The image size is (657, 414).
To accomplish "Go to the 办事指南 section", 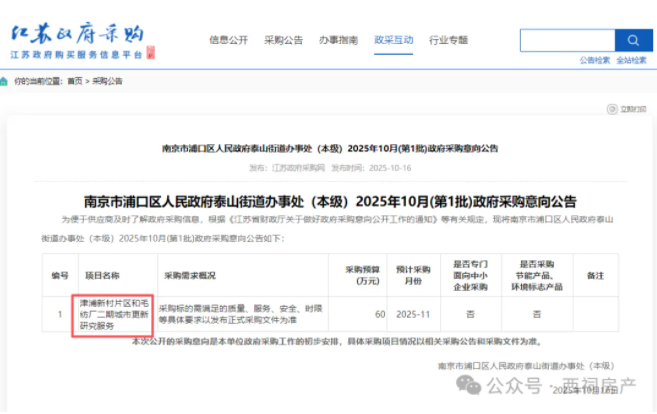I will (338, 40).
